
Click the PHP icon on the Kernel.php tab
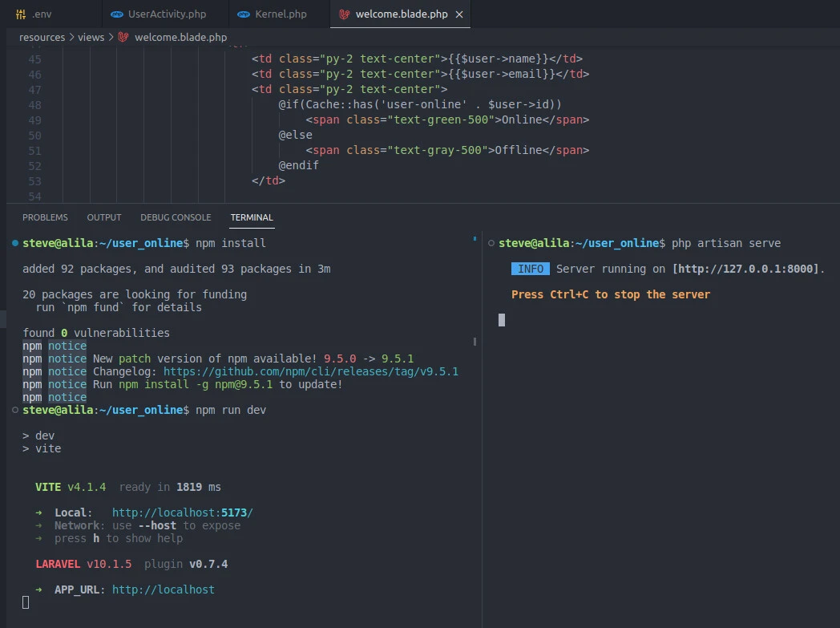click(244, 14)
